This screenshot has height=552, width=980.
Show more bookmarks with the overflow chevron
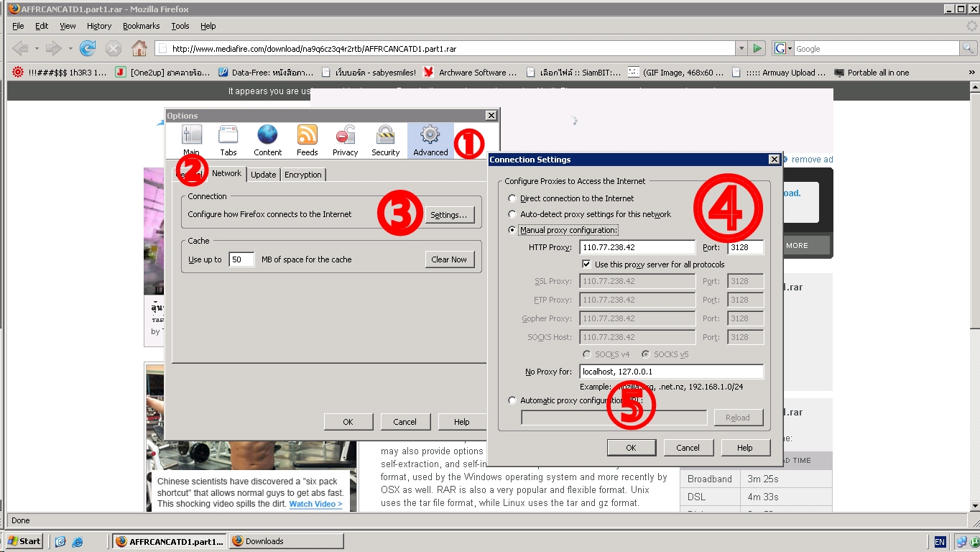pyautogui.click(x=972, y=73)
